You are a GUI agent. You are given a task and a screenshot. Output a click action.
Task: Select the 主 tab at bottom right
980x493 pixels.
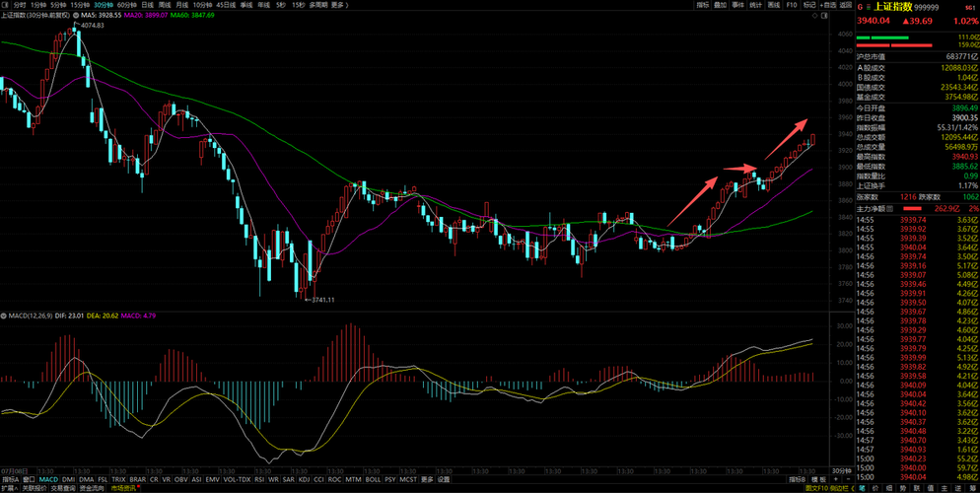(945, 488)
